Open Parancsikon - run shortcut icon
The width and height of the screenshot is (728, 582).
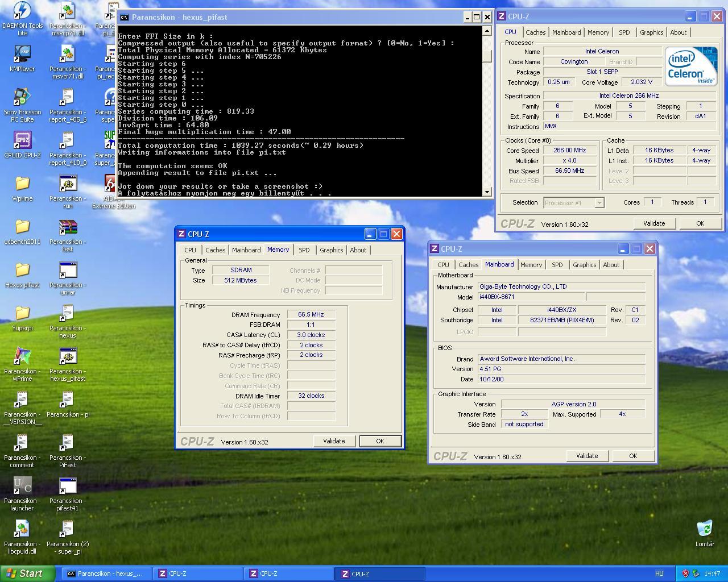pos(68,183)
